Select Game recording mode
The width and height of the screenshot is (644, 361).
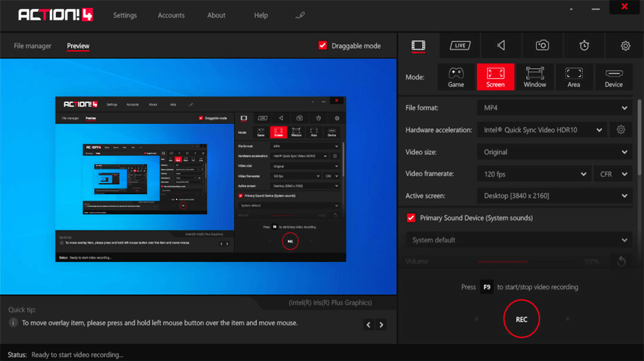pos(456,77)
